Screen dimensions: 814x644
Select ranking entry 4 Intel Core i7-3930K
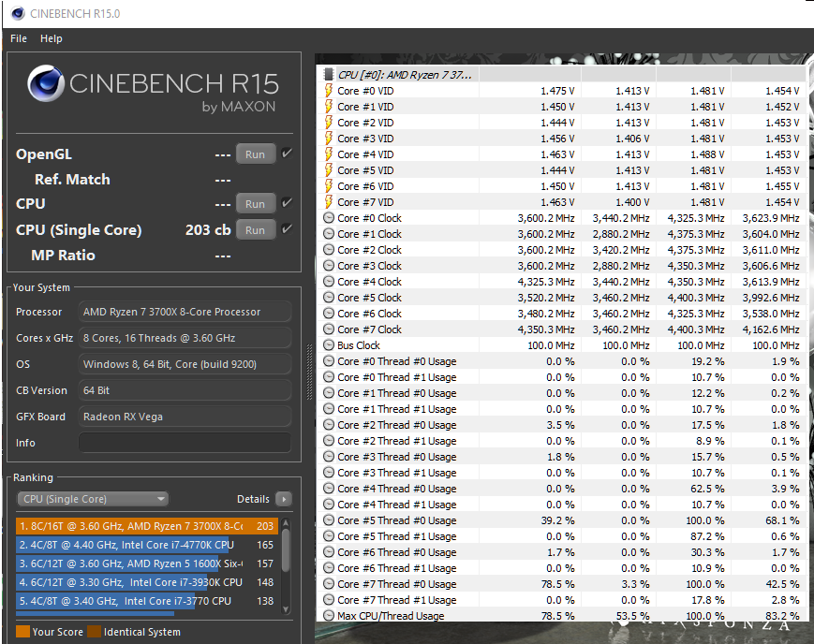click(147, 582)
